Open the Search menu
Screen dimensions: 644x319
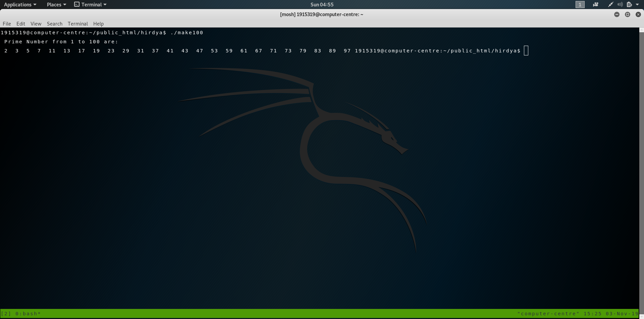click(x=55, y=24)
